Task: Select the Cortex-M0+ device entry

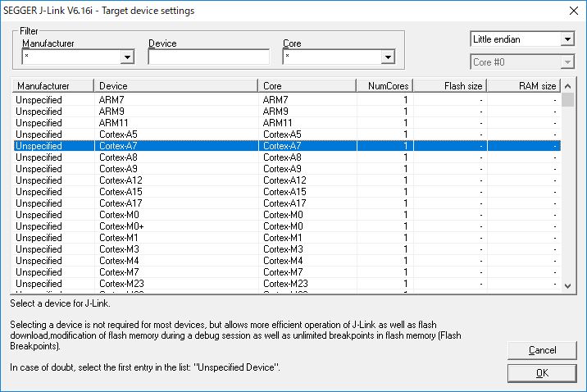Action: [x=287, y=226]
